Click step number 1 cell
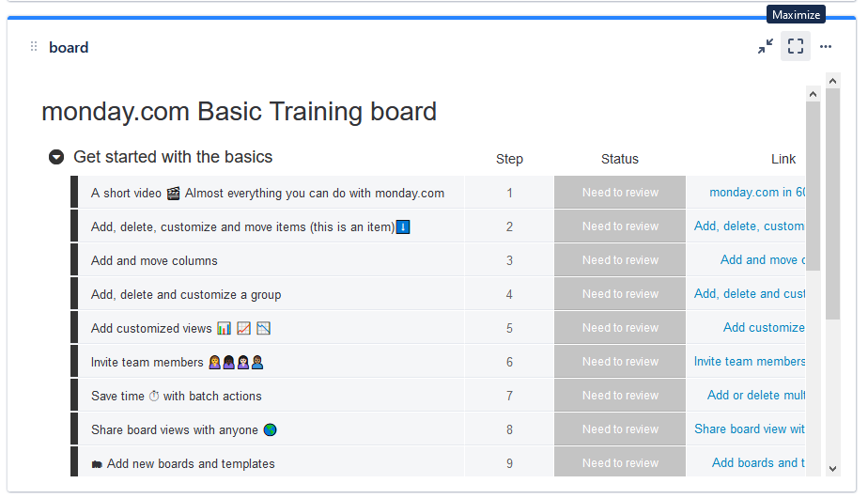 [509, 193]
